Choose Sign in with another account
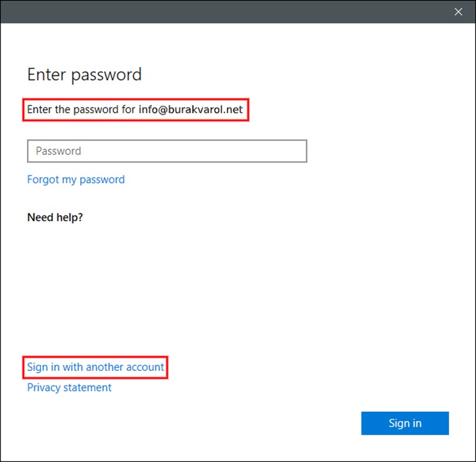Screen dimensions: 476x462 click(x=95, y=367)
